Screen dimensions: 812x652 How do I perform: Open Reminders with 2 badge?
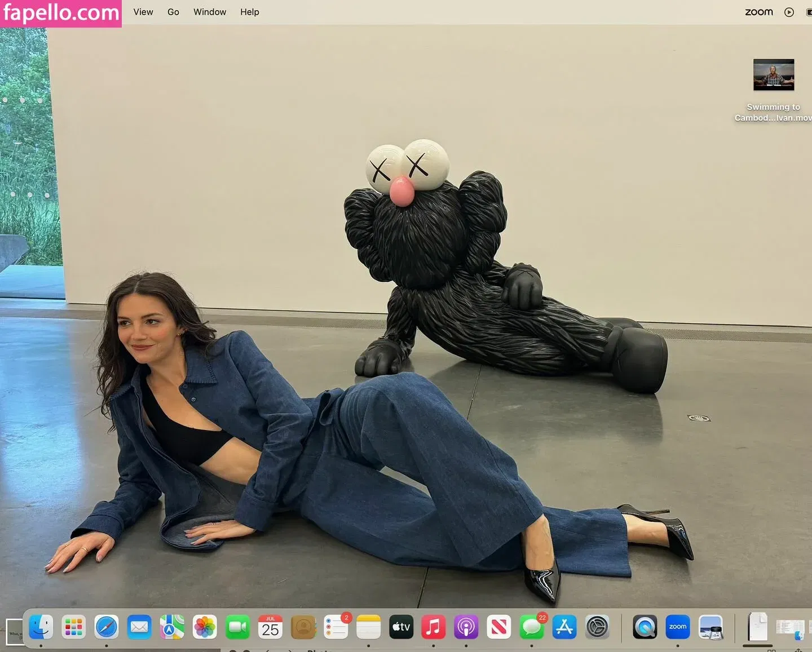(x=336, y=627)
